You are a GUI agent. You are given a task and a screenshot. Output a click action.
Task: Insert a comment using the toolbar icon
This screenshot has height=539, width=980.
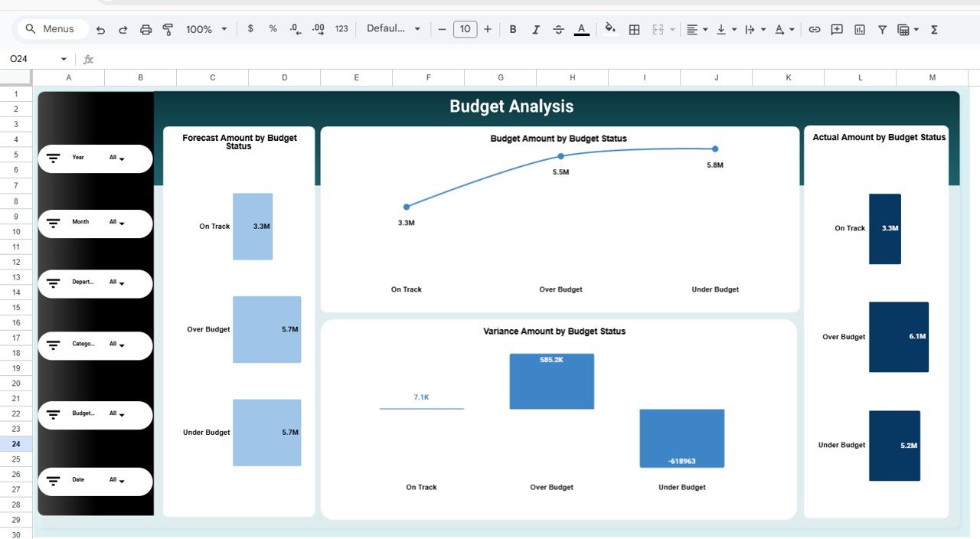(x=836, y=29)
